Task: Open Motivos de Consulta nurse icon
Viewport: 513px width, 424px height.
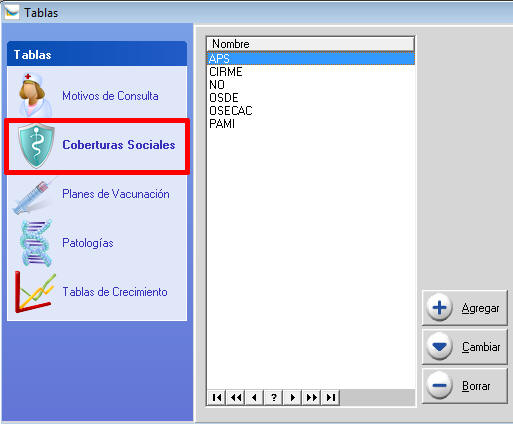Action: [x=35, y=95]
